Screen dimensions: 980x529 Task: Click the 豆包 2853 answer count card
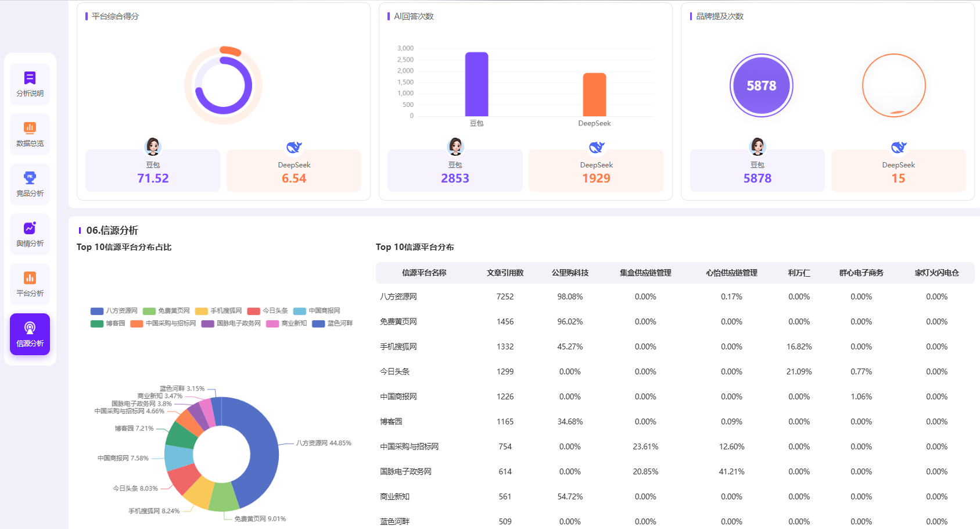455,171
